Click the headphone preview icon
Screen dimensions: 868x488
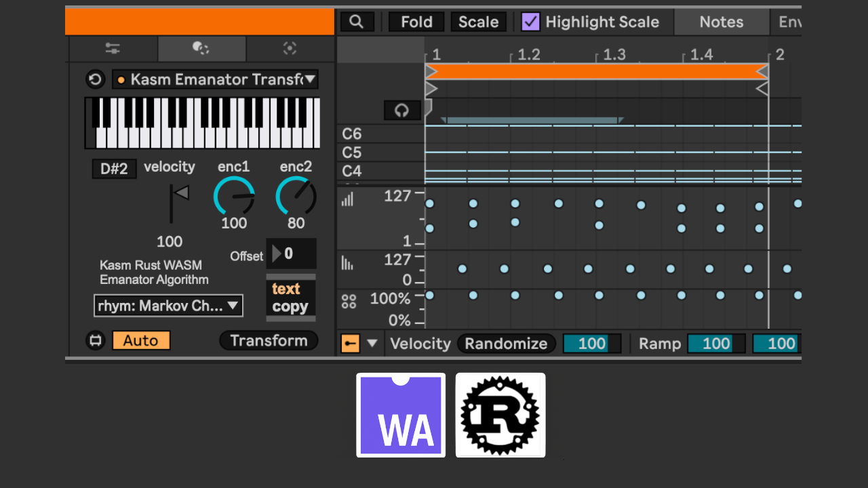pyautogui.click(x=402, y=110)
